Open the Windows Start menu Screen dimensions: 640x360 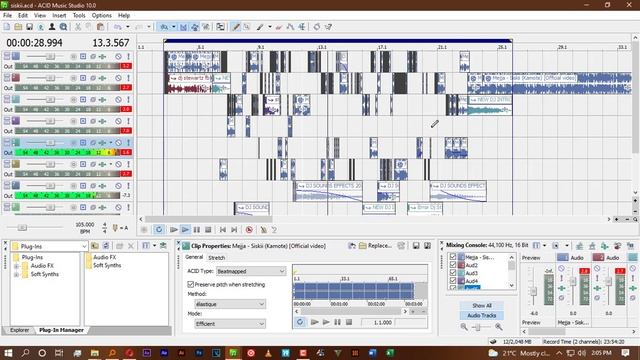pyautogui.click(x=8, y=353)
